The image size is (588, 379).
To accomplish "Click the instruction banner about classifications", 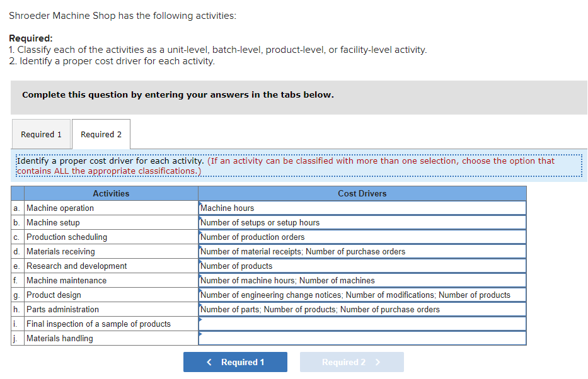I will point(294,166).
